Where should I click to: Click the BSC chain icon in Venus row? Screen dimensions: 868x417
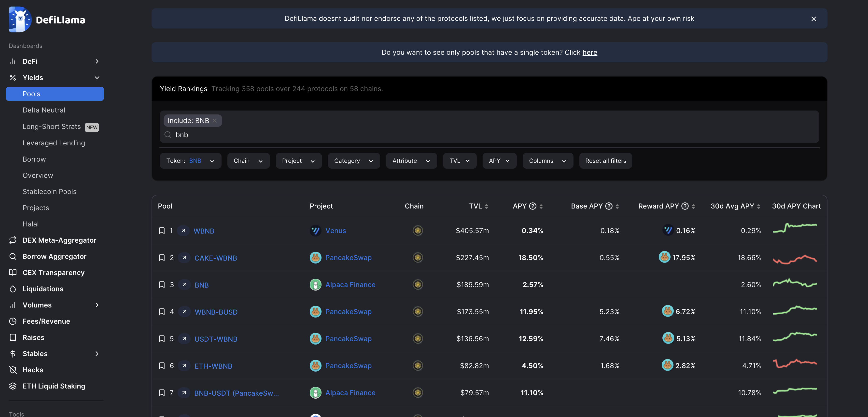418,231
